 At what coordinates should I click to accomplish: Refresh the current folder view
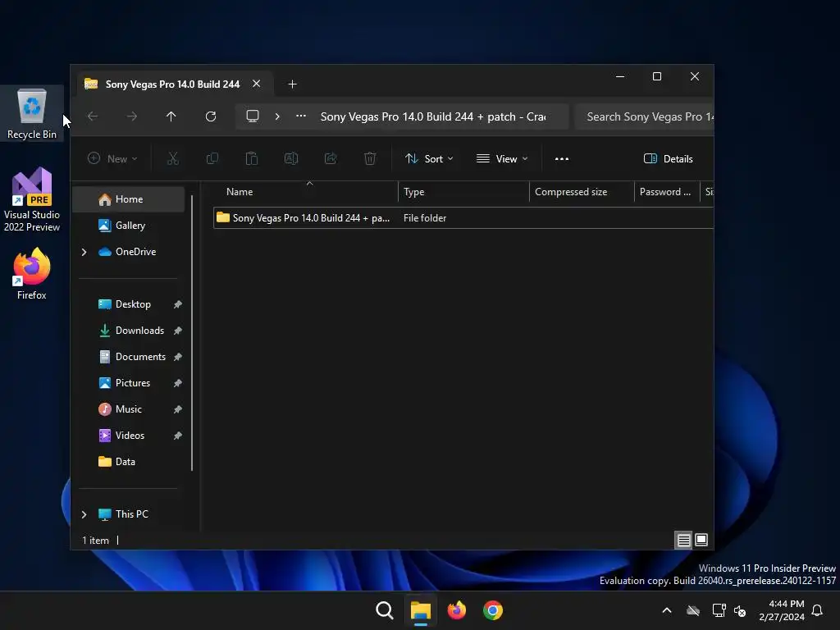pyautogui.click(x=211, y=116)
